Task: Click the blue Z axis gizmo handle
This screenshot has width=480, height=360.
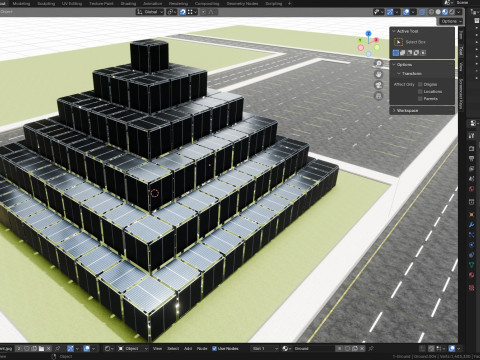Action: coord(368,33)
